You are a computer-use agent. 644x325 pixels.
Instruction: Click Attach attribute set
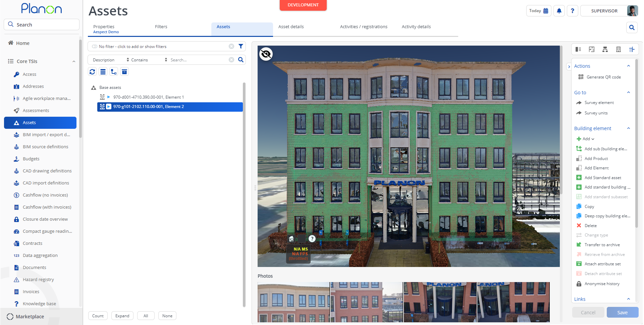pos(599,264)
